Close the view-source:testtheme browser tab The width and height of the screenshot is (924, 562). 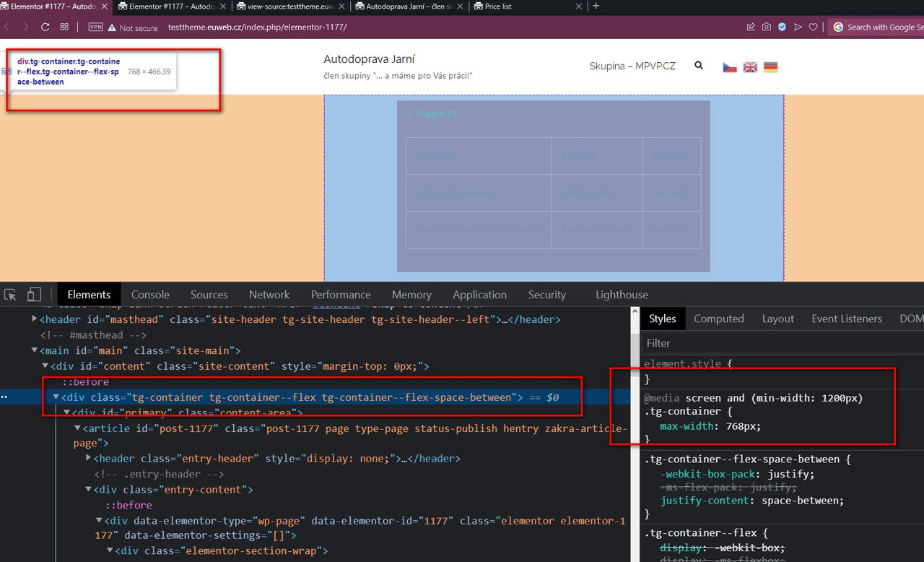click(342, 6)
